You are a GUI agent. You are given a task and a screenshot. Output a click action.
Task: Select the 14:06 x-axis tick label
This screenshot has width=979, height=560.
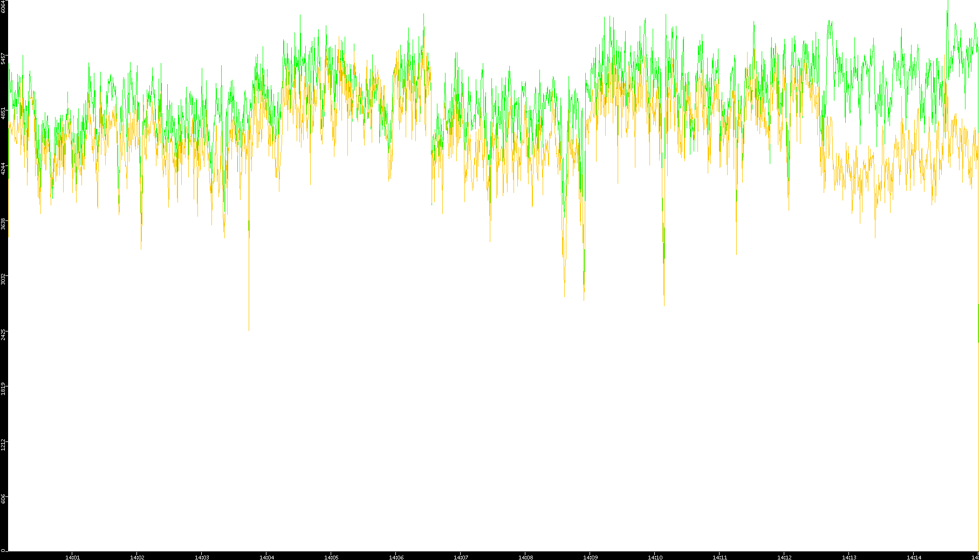click(396, 557)
